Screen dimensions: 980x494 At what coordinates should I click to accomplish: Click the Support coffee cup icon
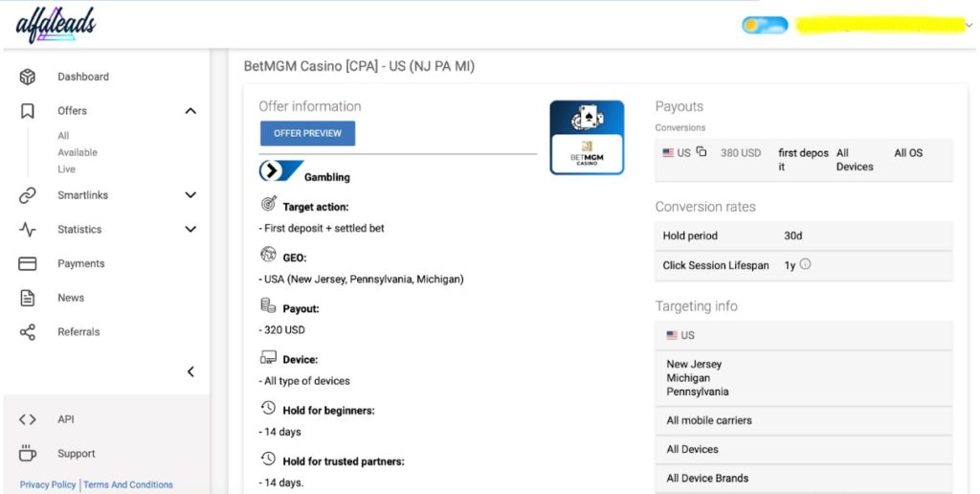pyautogui.click(x=28, y=454)
